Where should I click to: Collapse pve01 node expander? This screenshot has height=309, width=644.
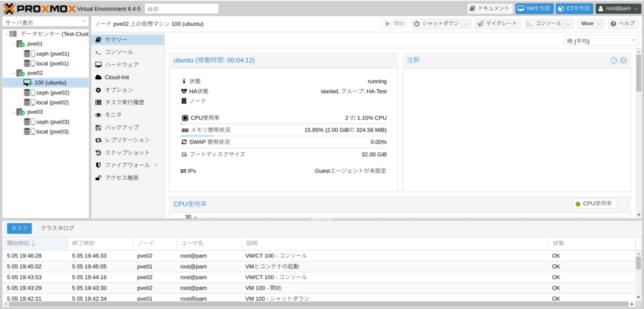(14, 43)
